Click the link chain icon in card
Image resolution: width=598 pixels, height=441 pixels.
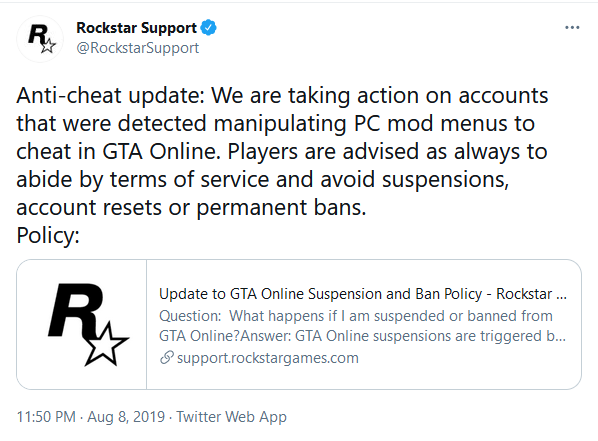coord(167,358)
